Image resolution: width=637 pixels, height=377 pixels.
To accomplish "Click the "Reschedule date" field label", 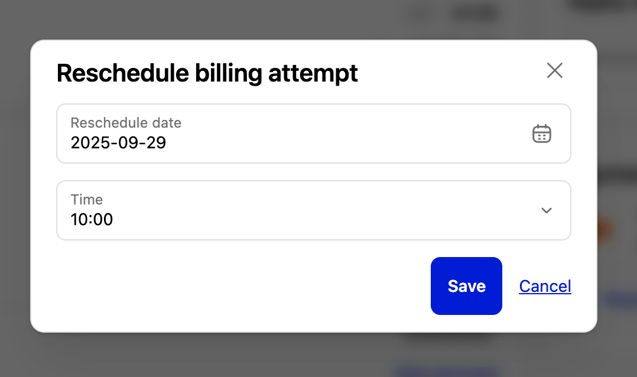I will [x=126, y=123].
